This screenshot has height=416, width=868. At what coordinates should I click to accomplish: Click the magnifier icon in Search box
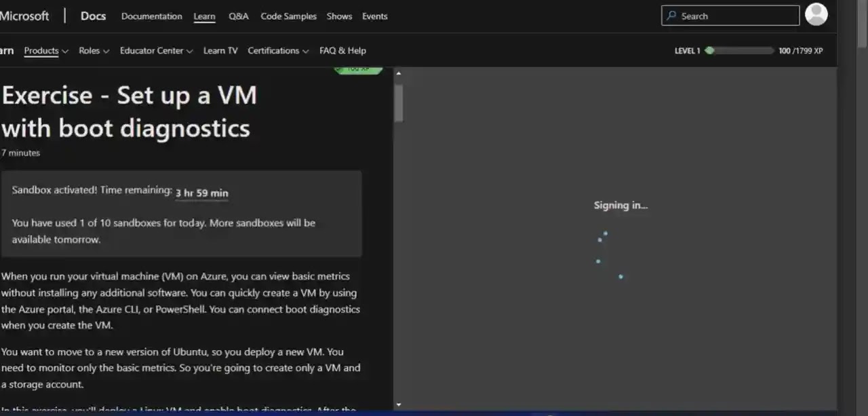click(x=671, y=16)
